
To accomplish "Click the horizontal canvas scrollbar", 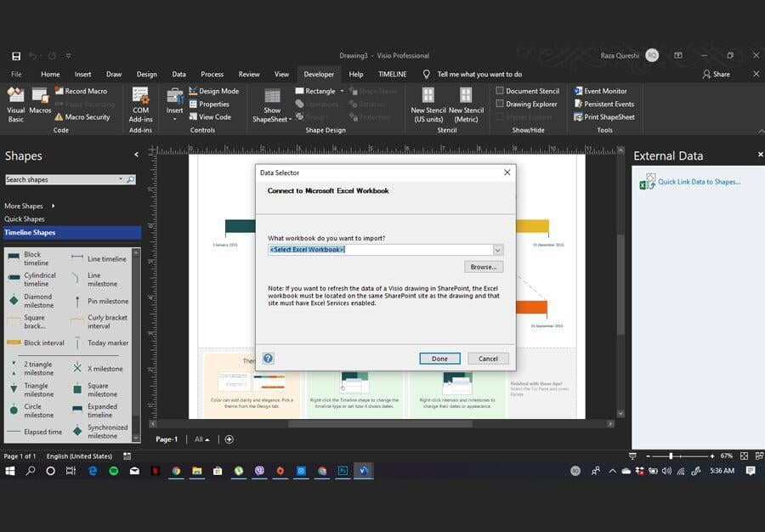I will click(x=381, y=424).
